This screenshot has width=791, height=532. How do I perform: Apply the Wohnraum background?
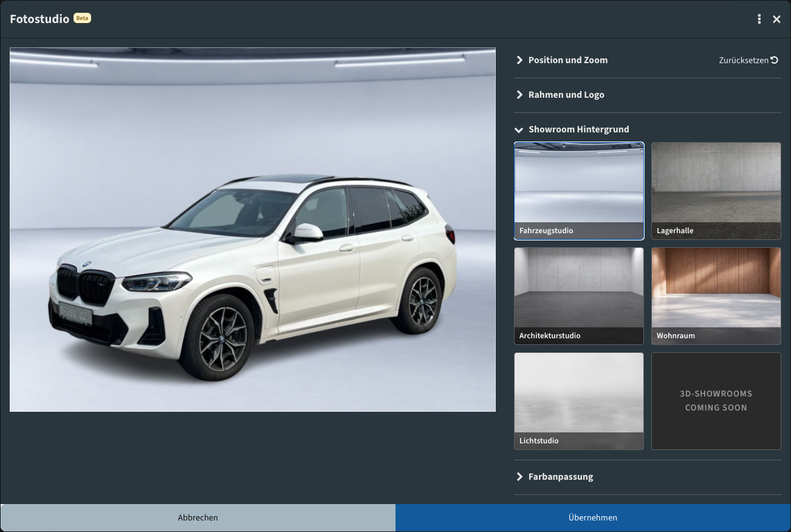pos(716,296)
